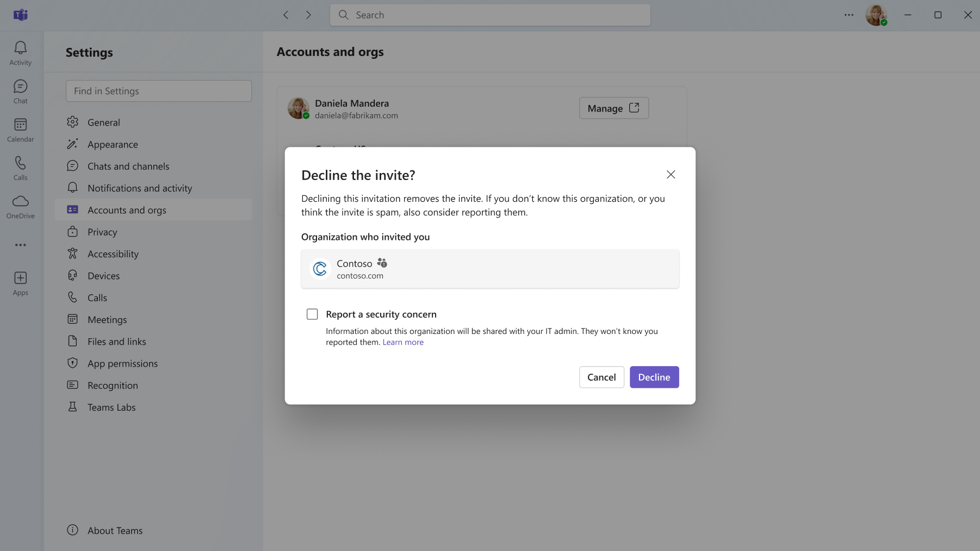The height and width of the screenshot is (551, 980).
Task: Click the Cancel button
Action: 601,377
